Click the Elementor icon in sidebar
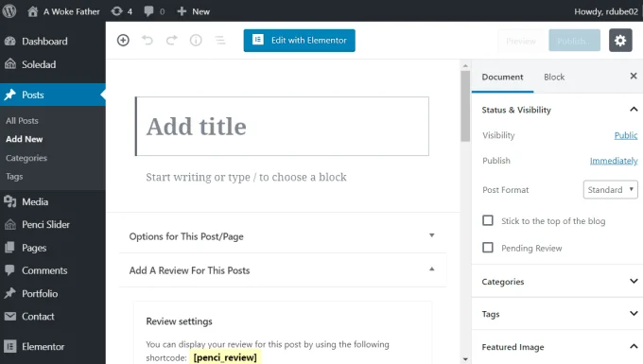This screenshot has width=643, height=364. tap(9, 346)
